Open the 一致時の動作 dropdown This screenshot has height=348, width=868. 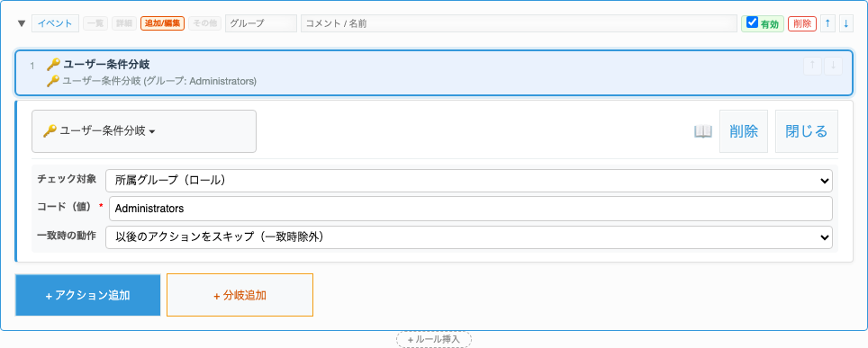(x=469, y=237)
